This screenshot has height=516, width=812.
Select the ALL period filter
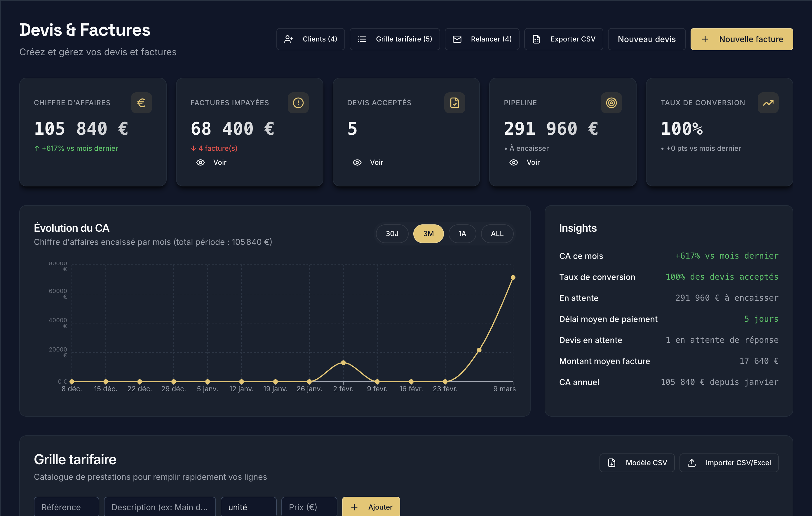click(x=497, y=233)
